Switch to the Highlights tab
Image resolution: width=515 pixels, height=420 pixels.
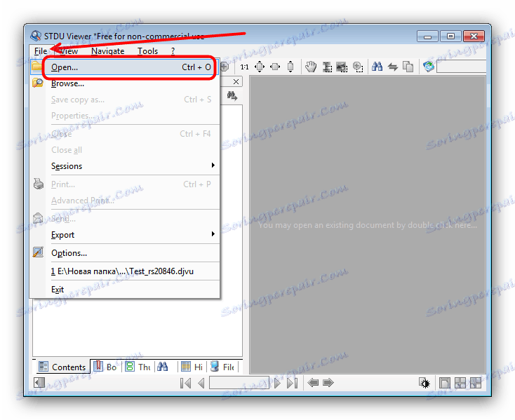point(192,367)
